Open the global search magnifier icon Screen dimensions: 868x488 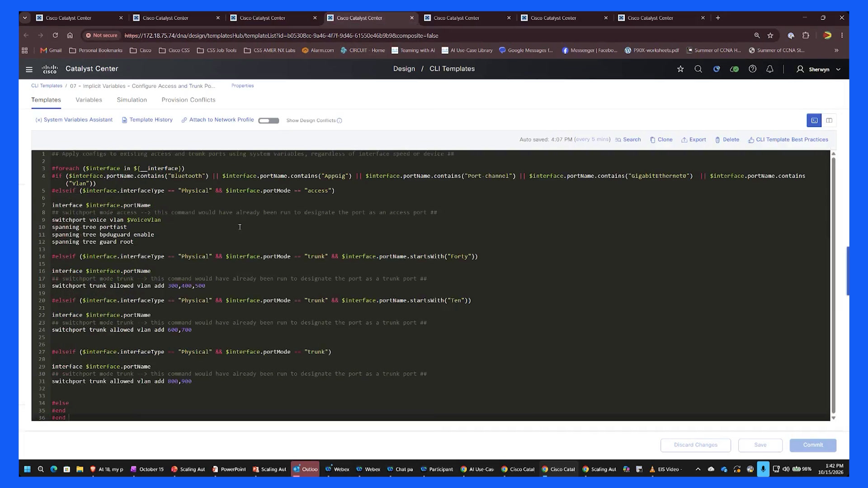tap(698, 69)
